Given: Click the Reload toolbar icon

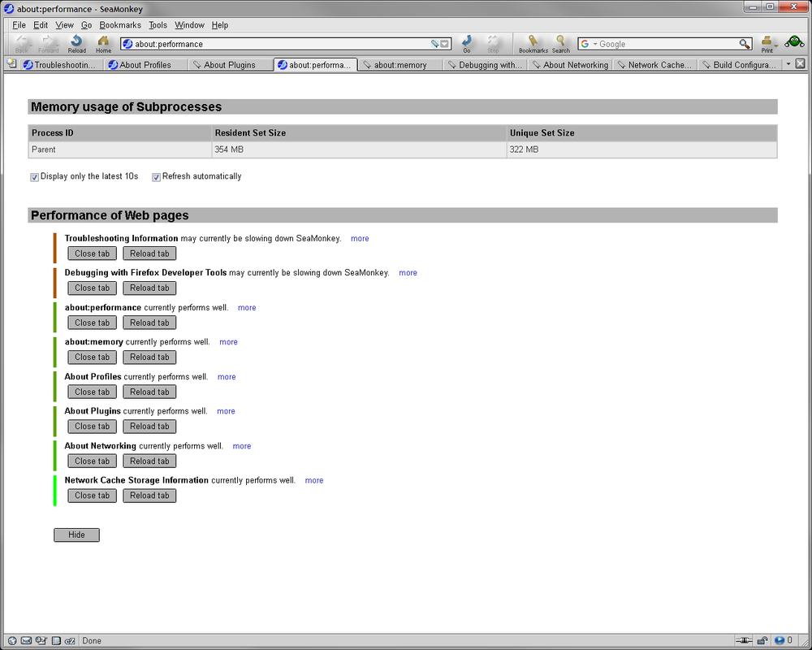Looking at the screenshot, I should click(76, 44).
